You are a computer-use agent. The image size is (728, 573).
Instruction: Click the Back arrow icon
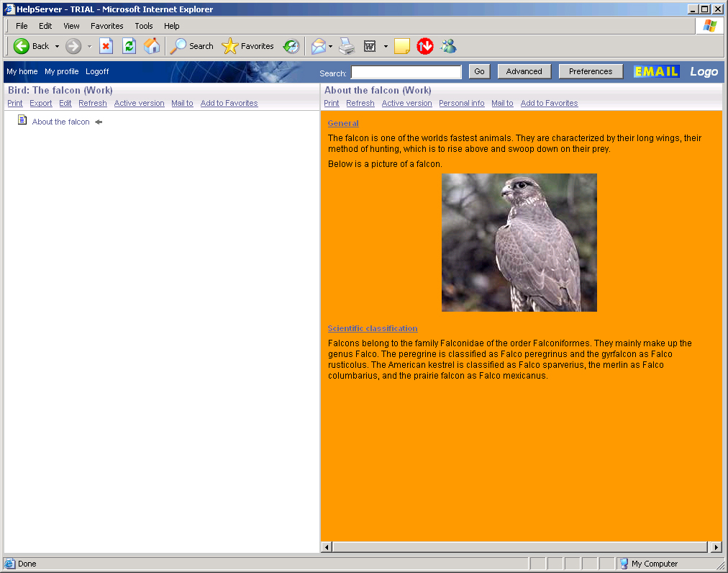[x=21, y=46]
